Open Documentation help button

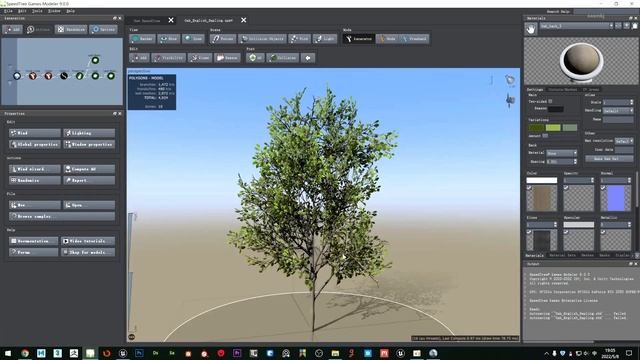33,241
